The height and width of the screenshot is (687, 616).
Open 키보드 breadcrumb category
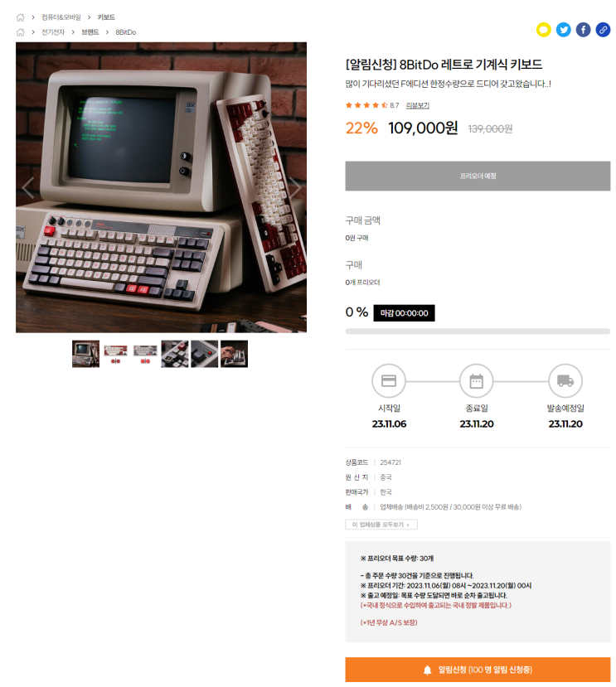point(106,17)
